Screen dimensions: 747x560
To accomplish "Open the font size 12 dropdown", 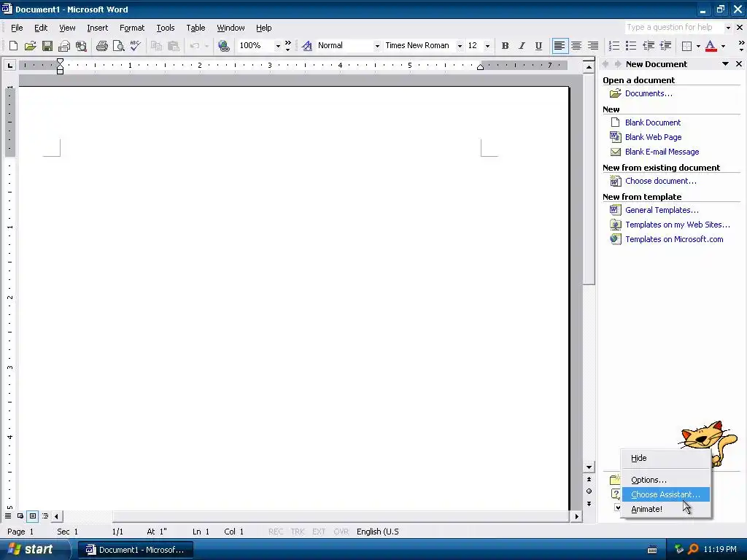I will pyautogui.click(x=487, y=46).
